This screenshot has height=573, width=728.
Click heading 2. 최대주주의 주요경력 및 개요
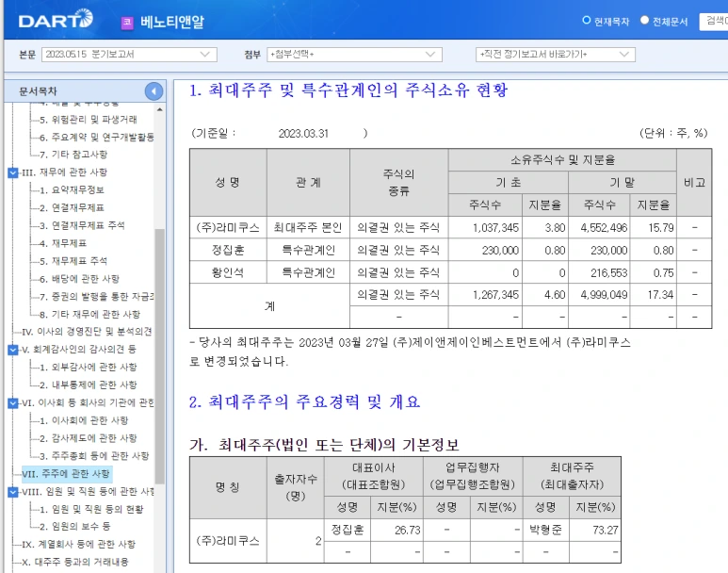click(304, 402)
